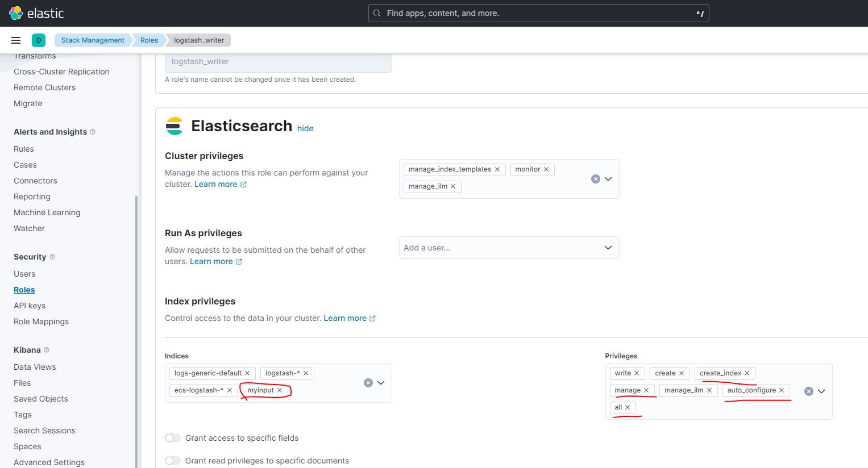
Task: Open Files under Kibana
Action: coord(22,383)
